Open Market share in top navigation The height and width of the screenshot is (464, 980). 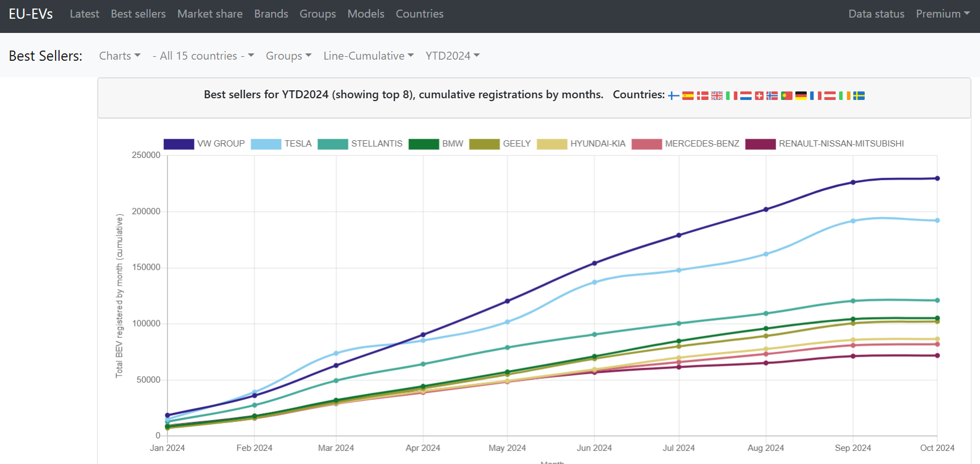click(x=210, y=14)
